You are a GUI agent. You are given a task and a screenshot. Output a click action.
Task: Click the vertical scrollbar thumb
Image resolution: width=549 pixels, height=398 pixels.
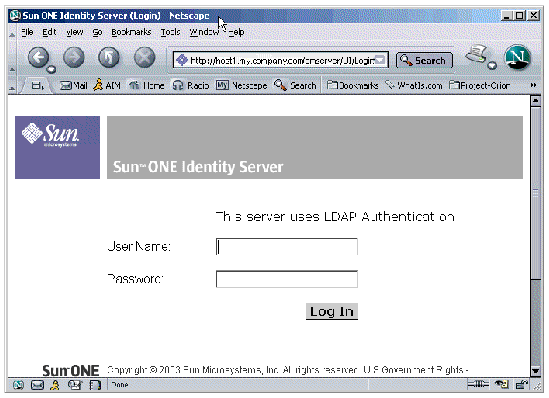pyautogui.click(x=535, y=193)
